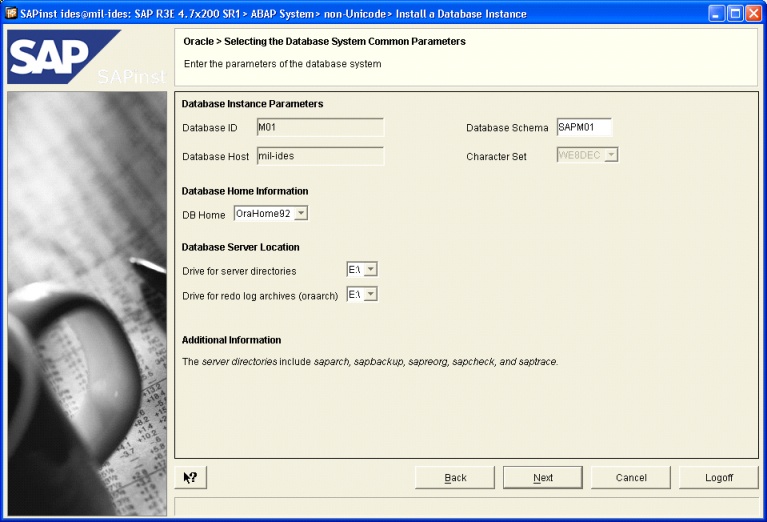Image resolution: width=767 pixels, height=522 pixels.
Task: Click the Logoff button
Action: (x=718, y=477)
